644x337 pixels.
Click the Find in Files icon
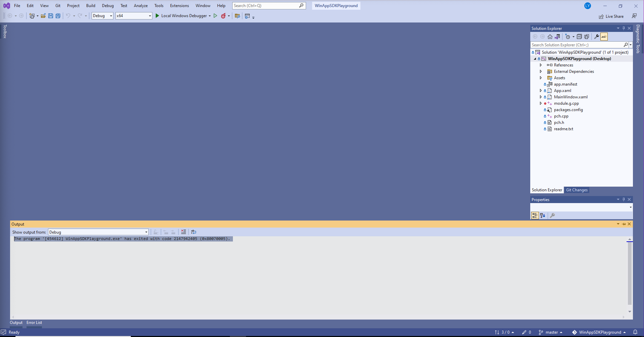pyautogui.click(x=237, y=16)
